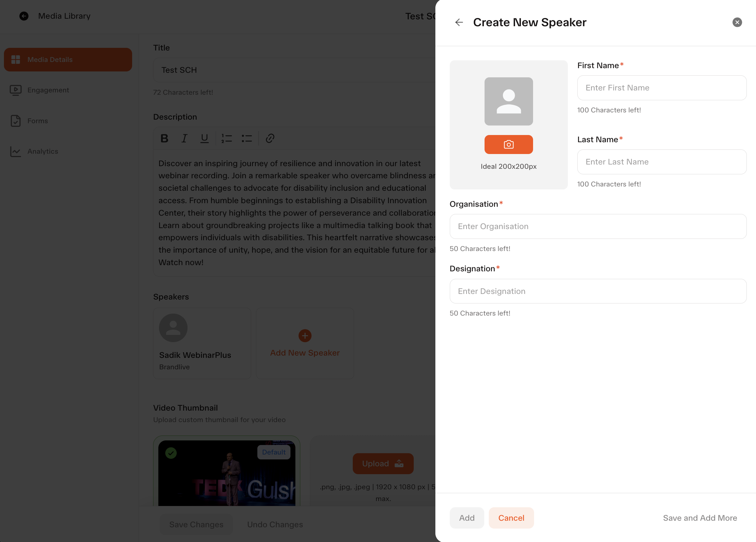Image resolution: width=756 pixels, height=542 pixels.
Task: Click the Default badge on the thumbnail
Action: 274,452
